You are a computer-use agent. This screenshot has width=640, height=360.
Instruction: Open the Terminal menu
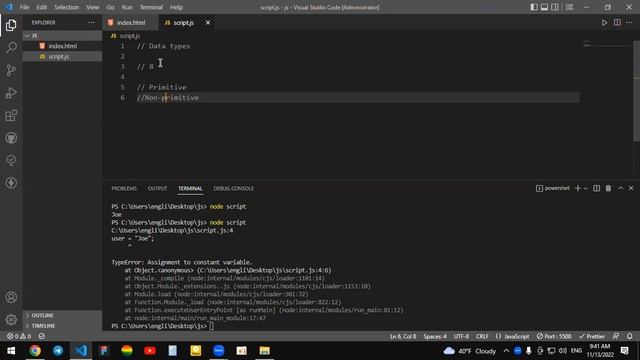pyautogui.click(x=151, y=7)
